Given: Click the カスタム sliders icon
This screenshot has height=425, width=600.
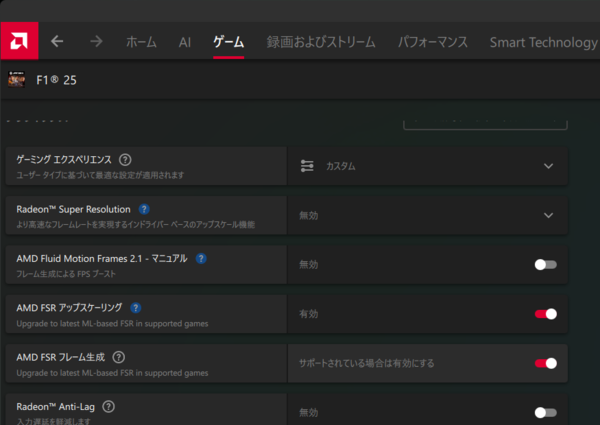Looking at the screenshot, I should tap(307, 166).
